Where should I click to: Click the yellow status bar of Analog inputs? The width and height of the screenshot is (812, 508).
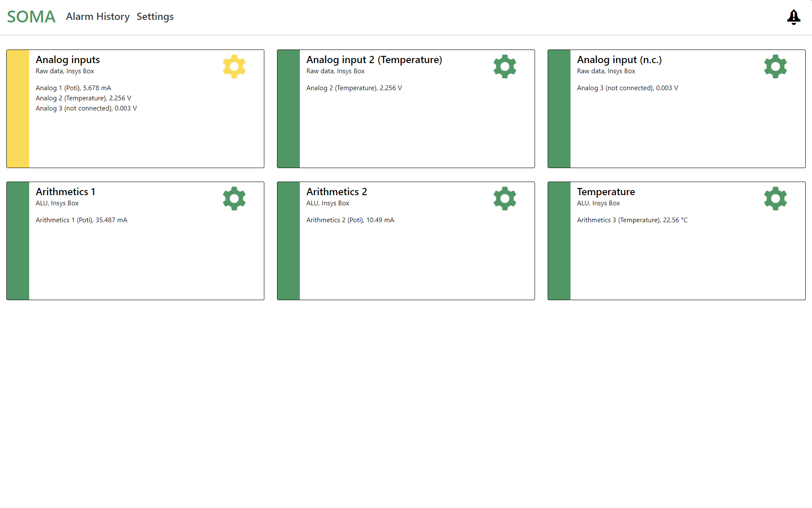click(x=18, y=109)
